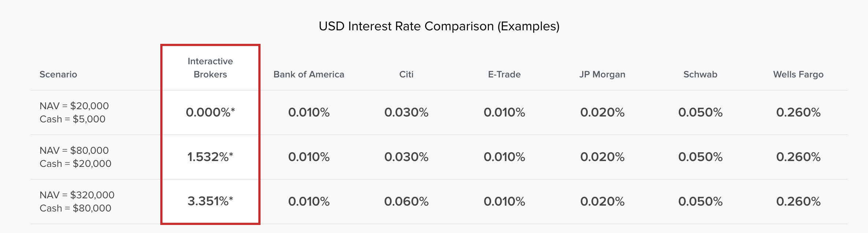
Task: Click Schwab 0.050% in NAV $80,000 row
Action: (x=700, y=157)
